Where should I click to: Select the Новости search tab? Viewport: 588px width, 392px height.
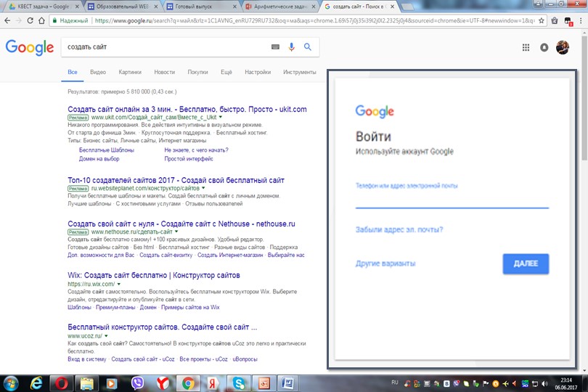164,72
